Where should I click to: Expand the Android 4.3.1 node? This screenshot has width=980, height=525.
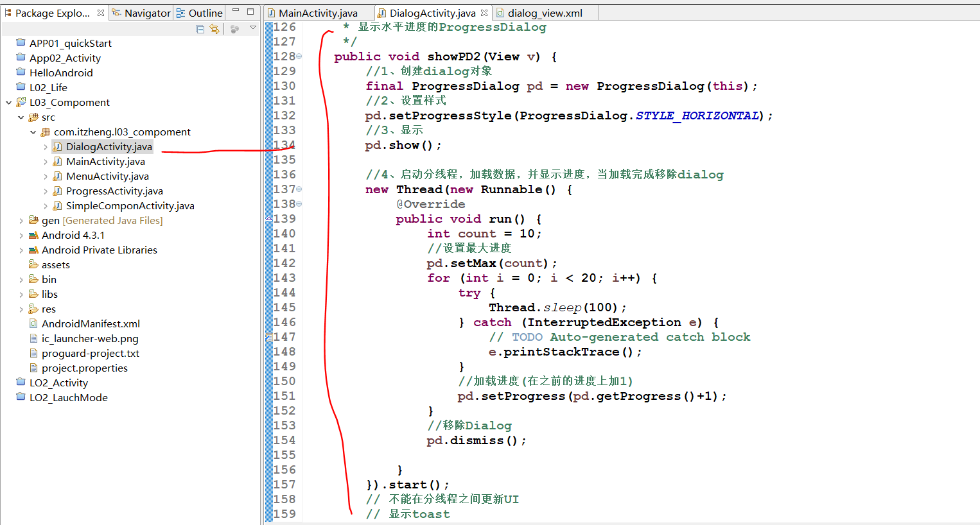point(21,235)
